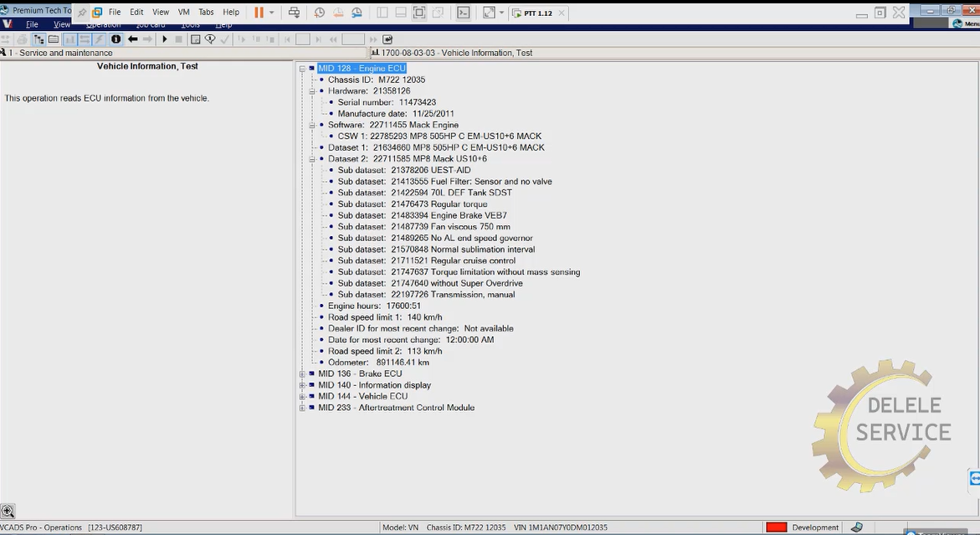Select the Engine hours 17600:51 row

pos(374,306)
